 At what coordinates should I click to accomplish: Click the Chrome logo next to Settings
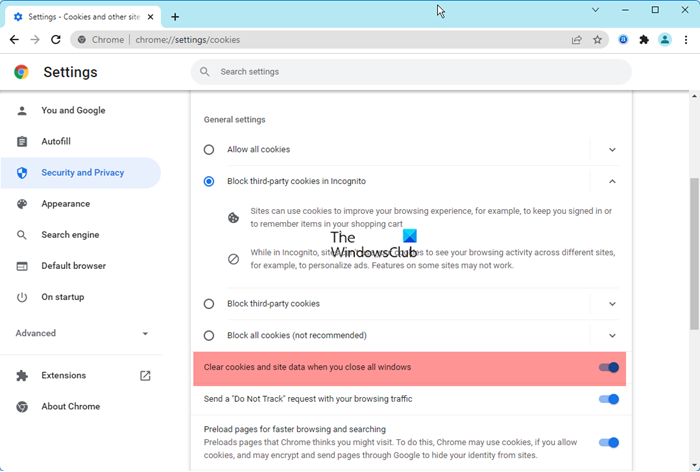(21, 72)
